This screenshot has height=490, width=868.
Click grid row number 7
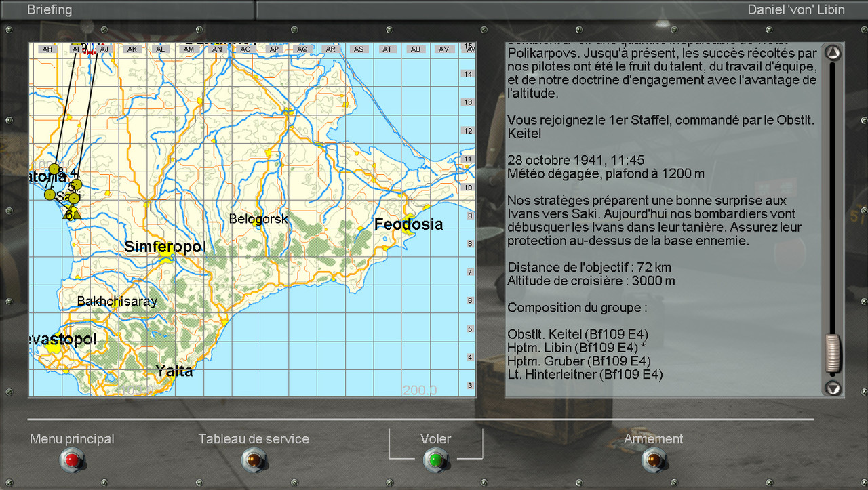tap(469, 272)
